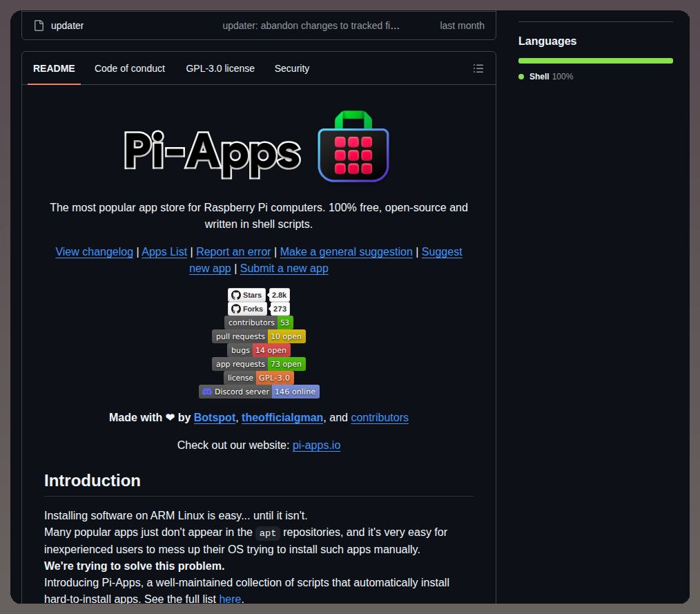Screen dimensions: 700x614
Task: Open the README outline list icon
Action: point(478,68)
